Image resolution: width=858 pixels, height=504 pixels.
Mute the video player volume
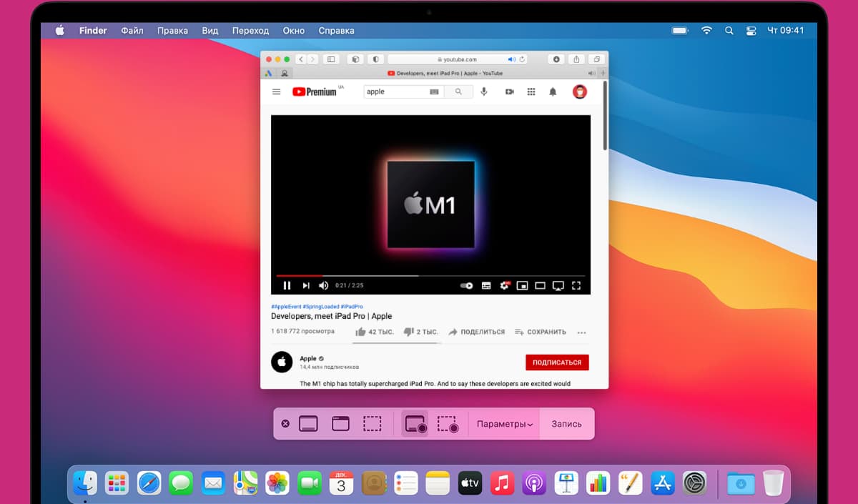[323, 285]
